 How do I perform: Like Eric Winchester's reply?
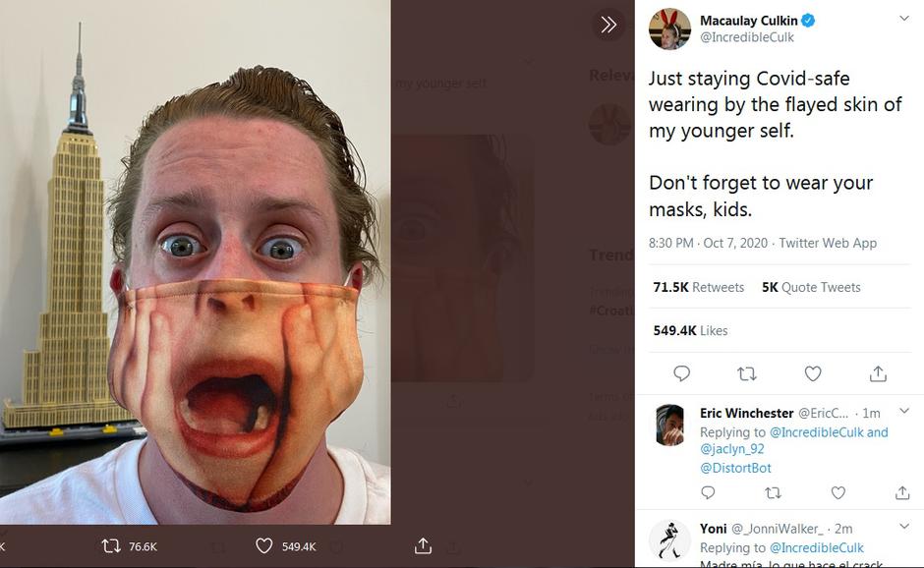[x=837, y=492]
